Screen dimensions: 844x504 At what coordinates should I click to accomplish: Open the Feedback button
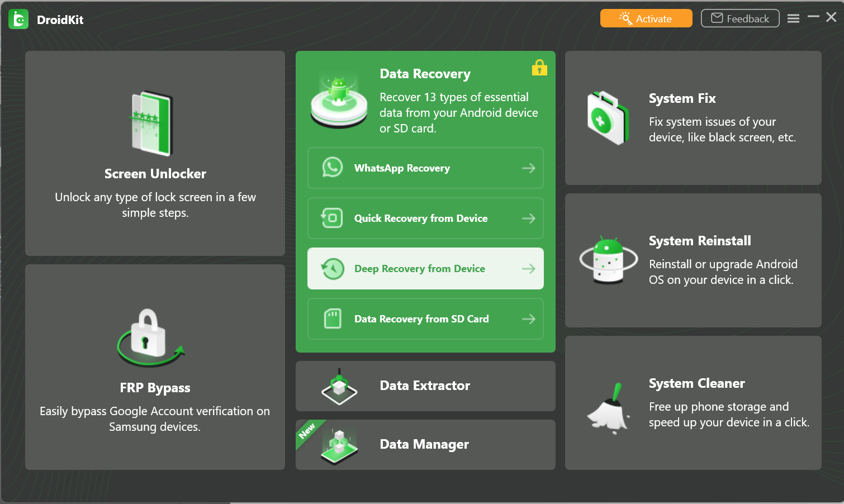pos(740,18)
